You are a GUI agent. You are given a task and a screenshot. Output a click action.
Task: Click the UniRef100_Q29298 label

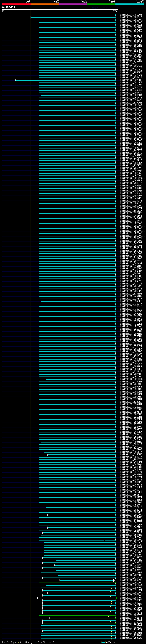[131, 580]
